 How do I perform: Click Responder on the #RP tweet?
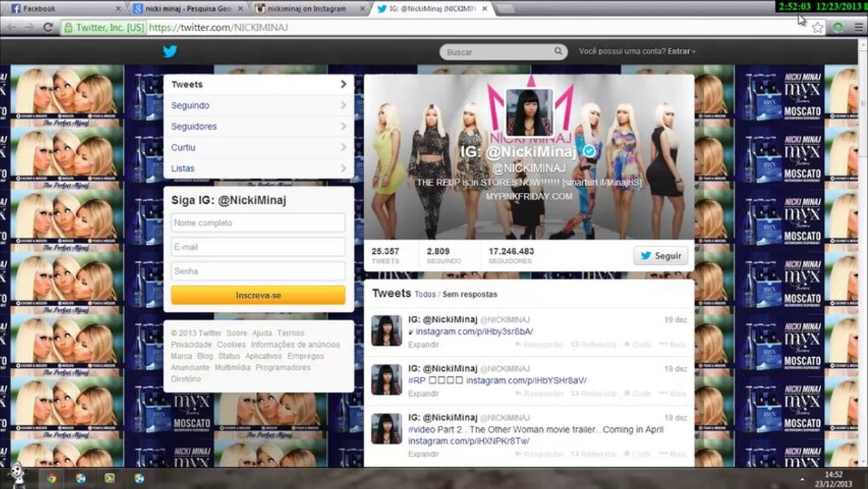(x=539, y=394)
